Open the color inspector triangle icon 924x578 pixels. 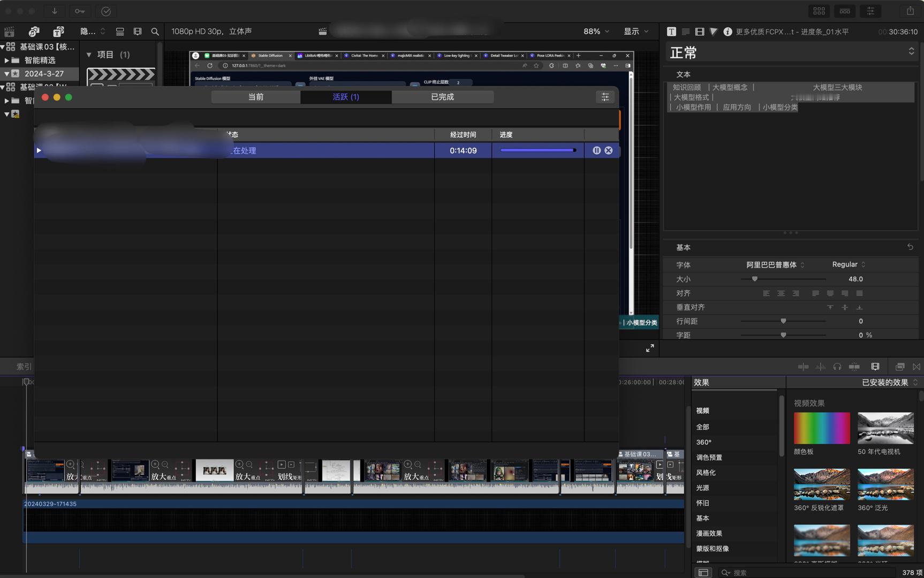click(x=714, y=32)
